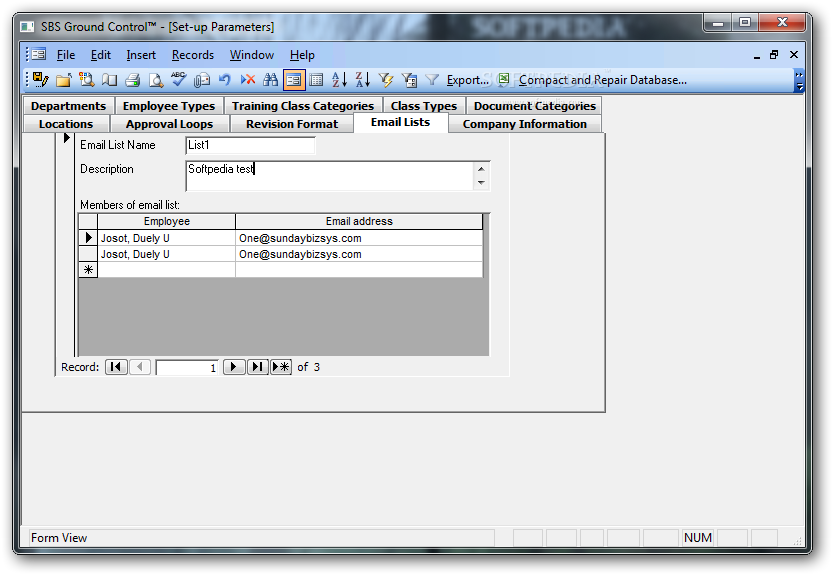Click Filter By Selection lightning icon
This screenshot has height=575, width=833.
[x=386, y=80]
